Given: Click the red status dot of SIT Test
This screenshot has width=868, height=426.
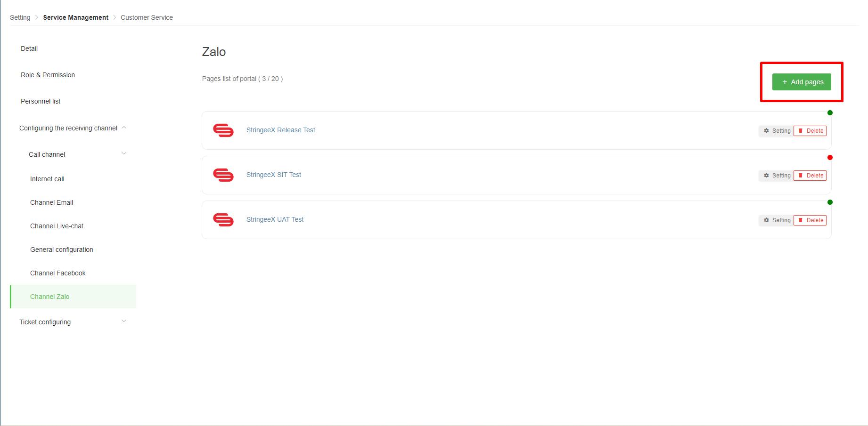Looking at the screenshot, I should [830, 158].
